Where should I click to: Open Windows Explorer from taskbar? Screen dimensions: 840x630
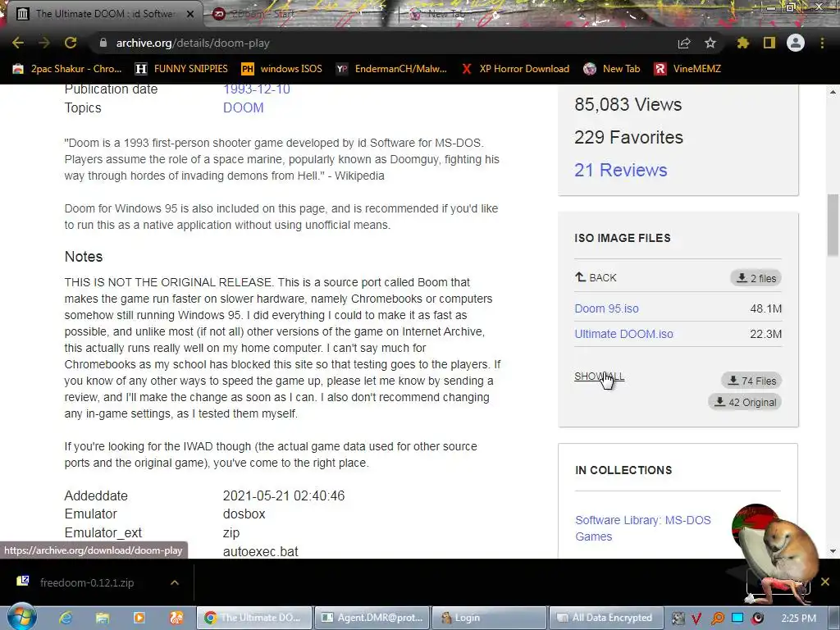(x=102, y=618)
